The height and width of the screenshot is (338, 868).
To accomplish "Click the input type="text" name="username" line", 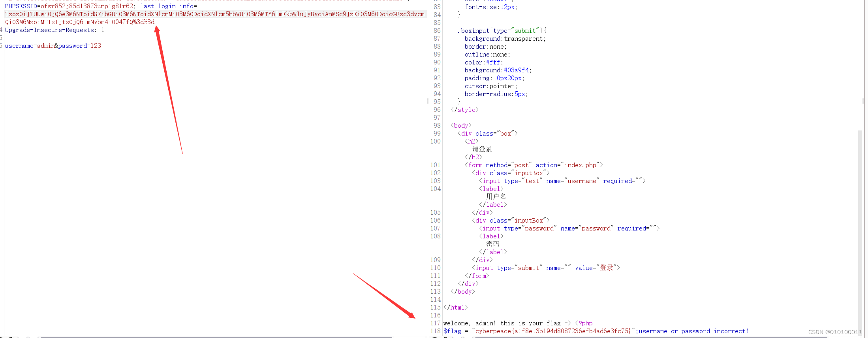I will (562, 181).
